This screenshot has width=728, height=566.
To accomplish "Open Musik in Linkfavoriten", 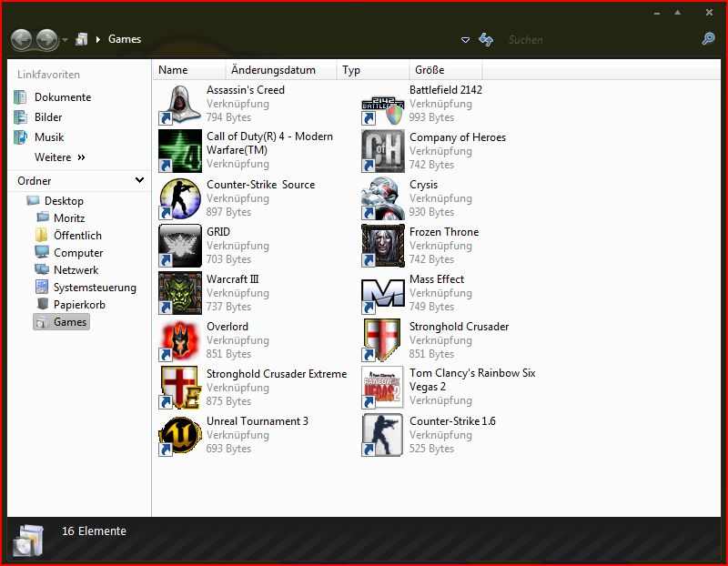I will [39, 137].
